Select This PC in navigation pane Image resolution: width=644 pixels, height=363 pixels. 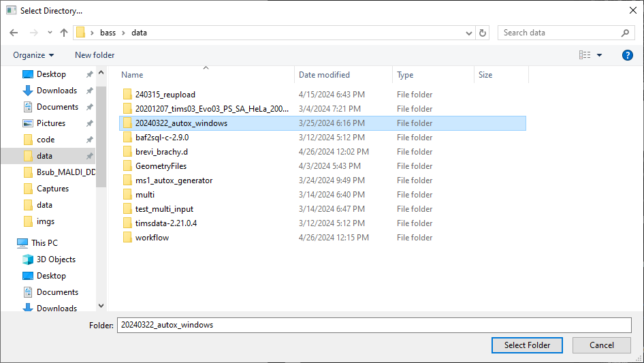(44, 243)
